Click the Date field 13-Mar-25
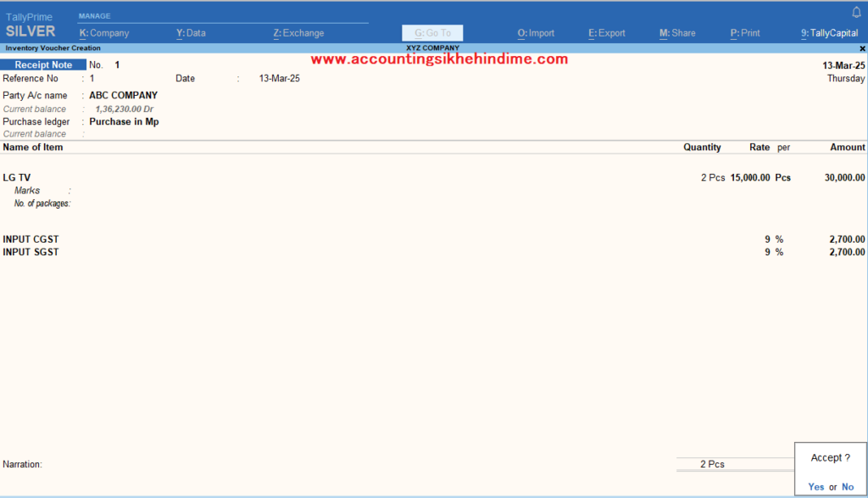The width and height of the screenshot is (868, 498). click(280, 79)
